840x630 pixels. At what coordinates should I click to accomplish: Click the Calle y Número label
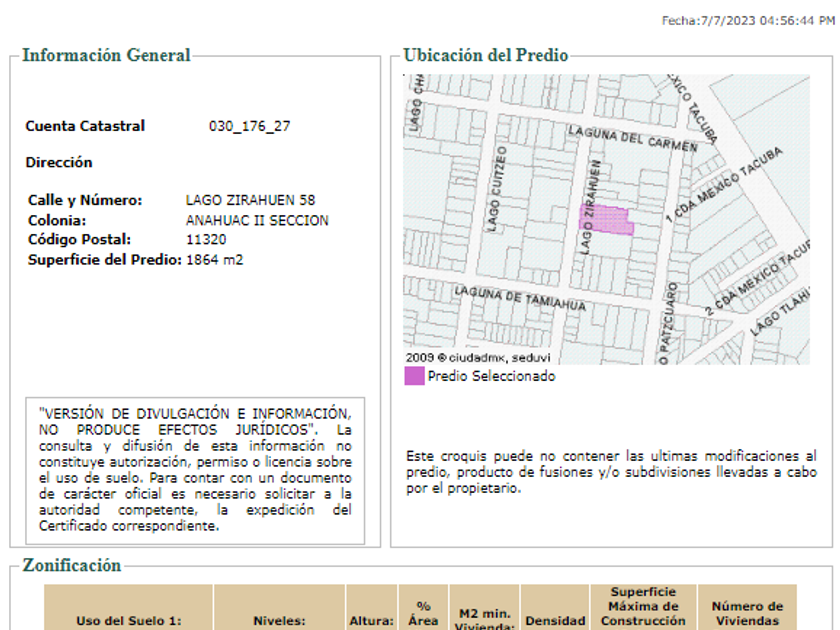tap(85, 200)
